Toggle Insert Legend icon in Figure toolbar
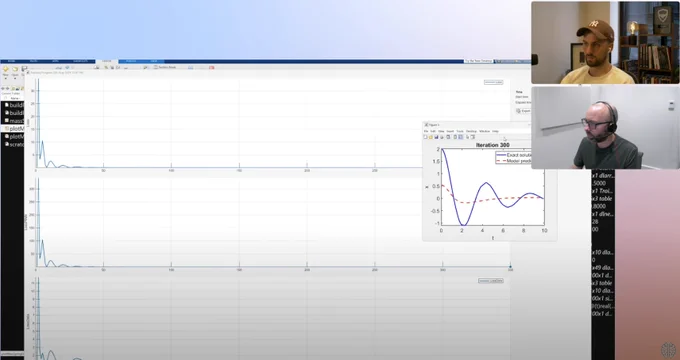 click(x=461, y=137)
